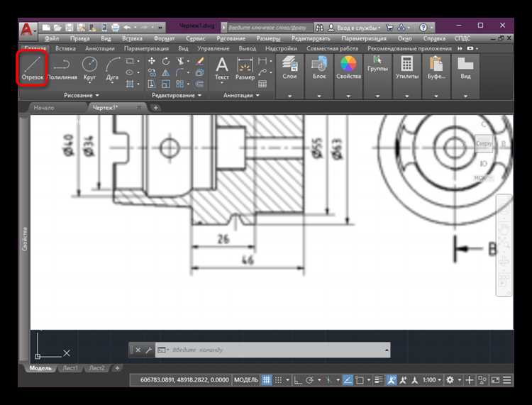Image resolution: width=532 pixels, height=405 pixels.
Task: Add new drawing tab with plus button
Action: pos(156,108)
